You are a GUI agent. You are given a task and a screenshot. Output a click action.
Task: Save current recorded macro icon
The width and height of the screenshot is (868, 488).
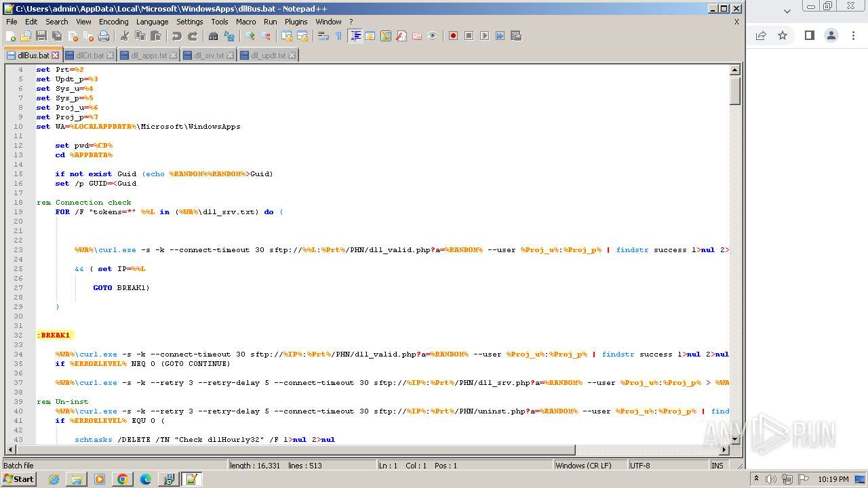click(515, 36)
